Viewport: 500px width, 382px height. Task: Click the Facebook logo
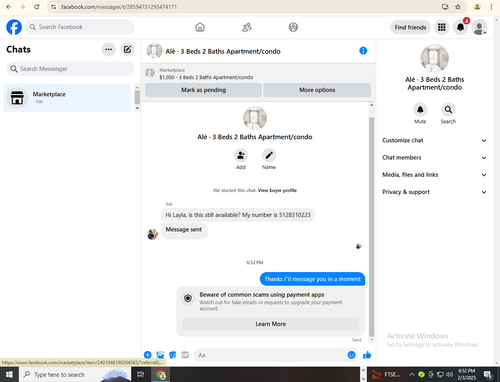click(14, 27)
